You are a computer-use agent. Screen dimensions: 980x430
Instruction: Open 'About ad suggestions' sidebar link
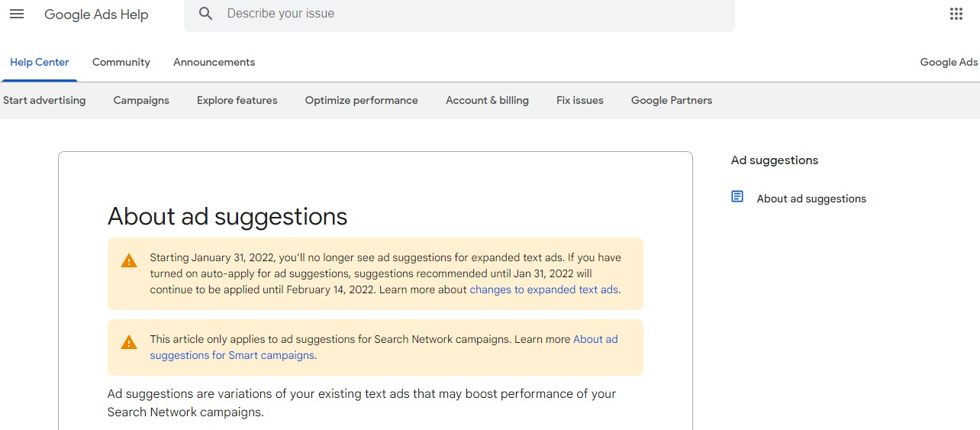[x=811, y=199]
